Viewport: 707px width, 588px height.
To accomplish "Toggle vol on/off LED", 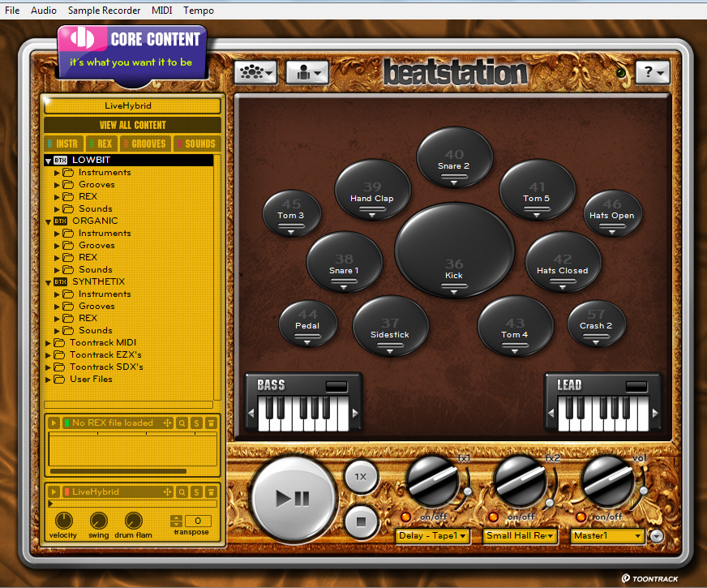I will [581, 517].
